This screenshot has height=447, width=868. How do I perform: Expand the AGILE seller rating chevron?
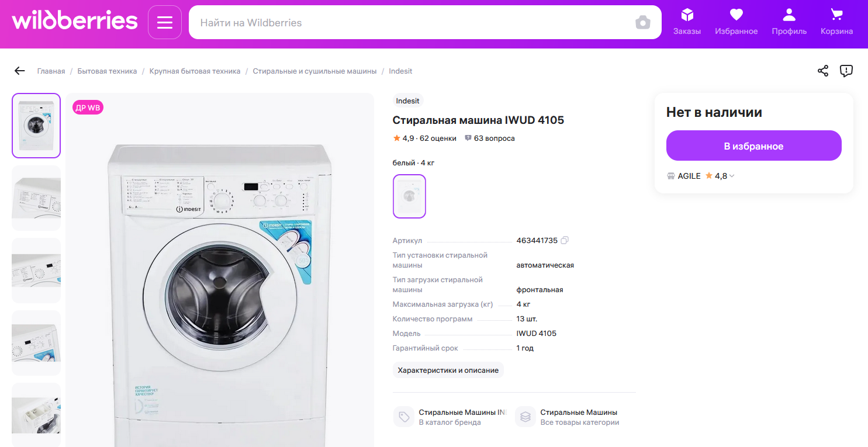tap(732, 176)
